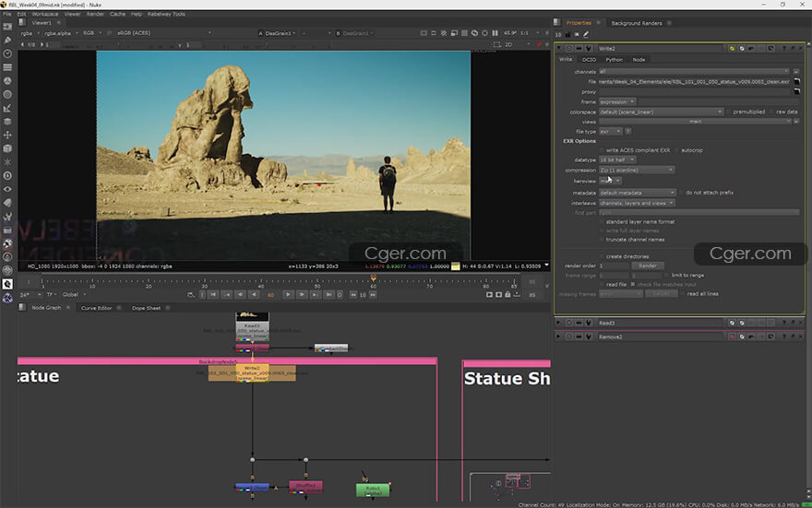
Task: Open the Render menu
Action: pos(95,14)
